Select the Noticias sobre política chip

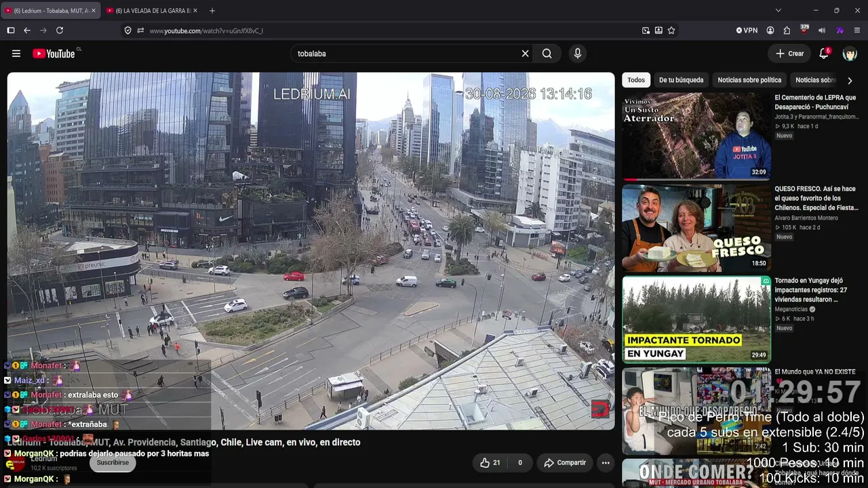point(749,80)
